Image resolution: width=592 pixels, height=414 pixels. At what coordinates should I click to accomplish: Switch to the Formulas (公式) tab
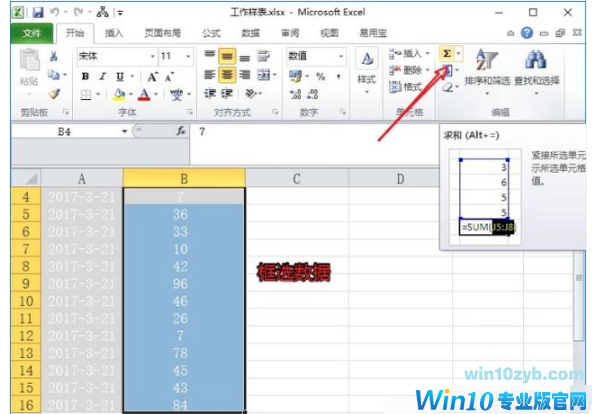[211, 33]
